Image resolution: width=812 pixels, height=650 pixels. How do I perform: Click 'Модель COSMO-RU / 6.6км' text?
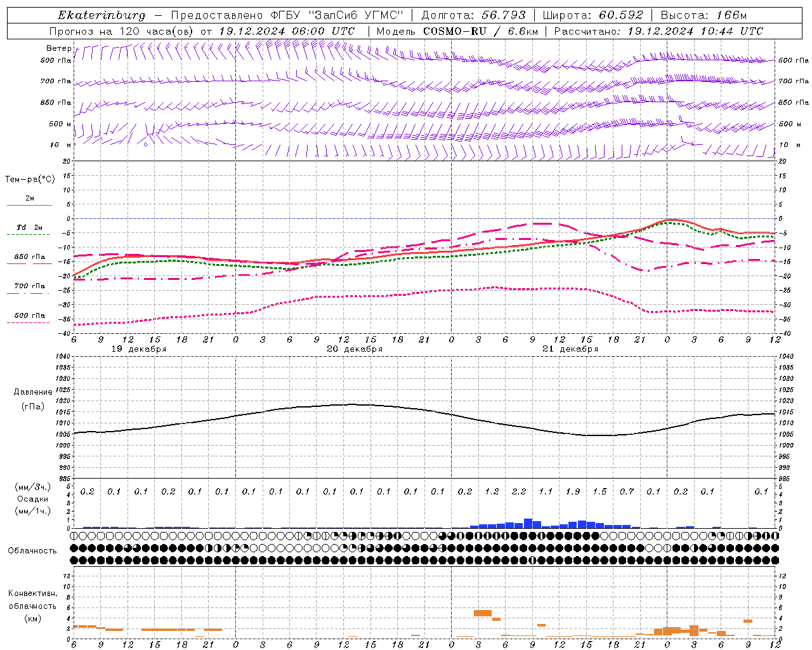[x=457, y=31]
